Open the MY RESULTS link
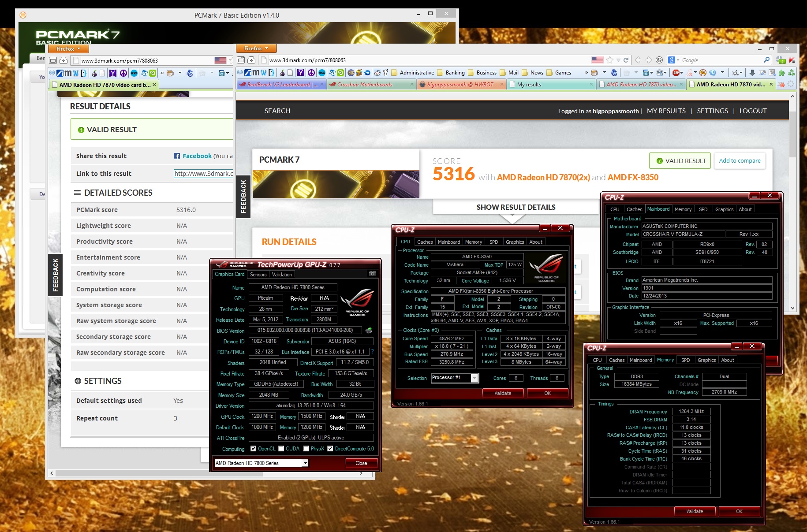 tap(666, 111)
